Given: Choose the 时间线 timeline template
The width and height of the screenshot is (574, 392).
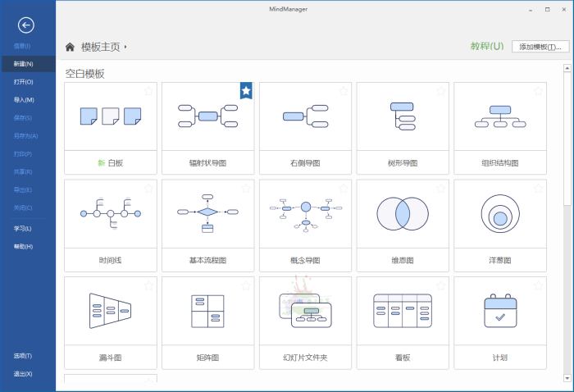Looking at the screenshot, I should point(111,226).
